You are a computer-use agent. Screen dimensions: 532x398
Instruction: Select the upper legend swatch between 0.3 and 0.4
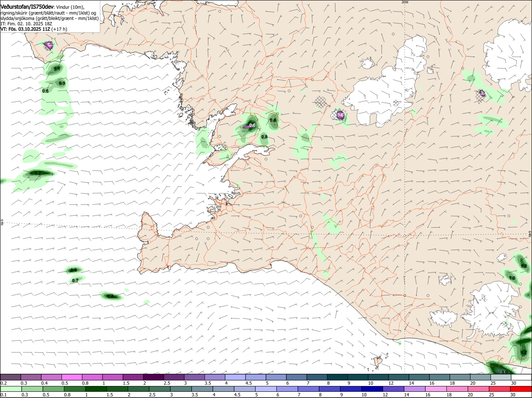[x=31, y=377]
